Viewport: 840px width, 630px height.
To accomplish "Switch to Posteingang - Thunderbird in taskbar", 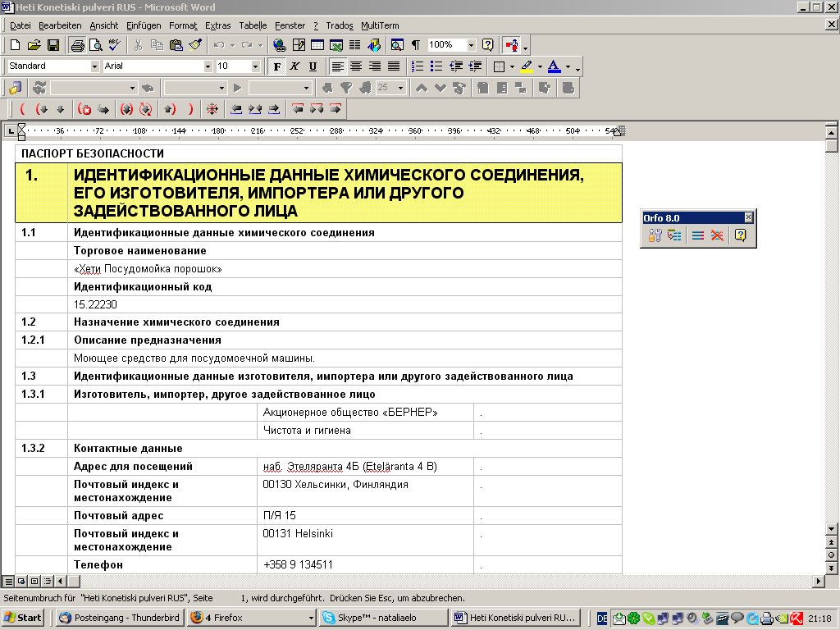I will 120,618.
